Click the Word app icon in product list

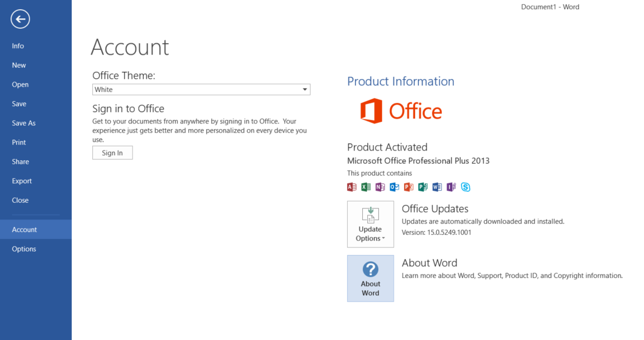click(x=437, y=187)
